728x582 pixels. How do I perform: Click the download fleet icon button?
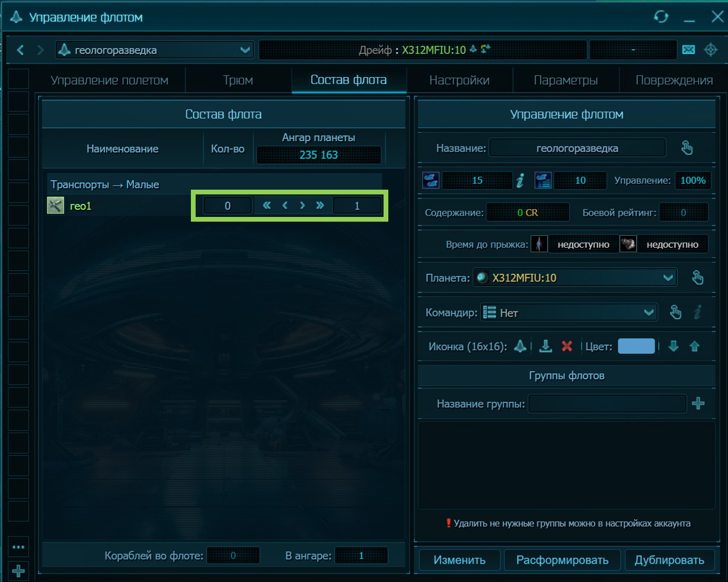[x=545, y=346]
